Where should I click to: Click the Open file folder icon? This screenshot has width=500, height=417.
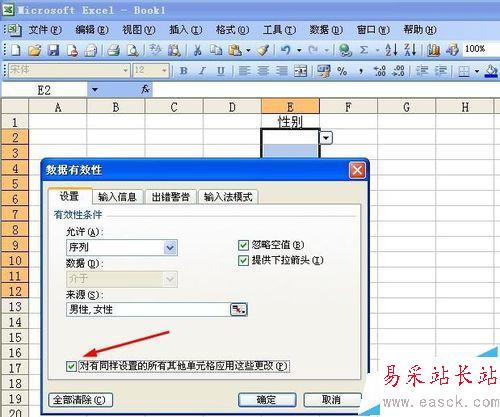(34, 50)
